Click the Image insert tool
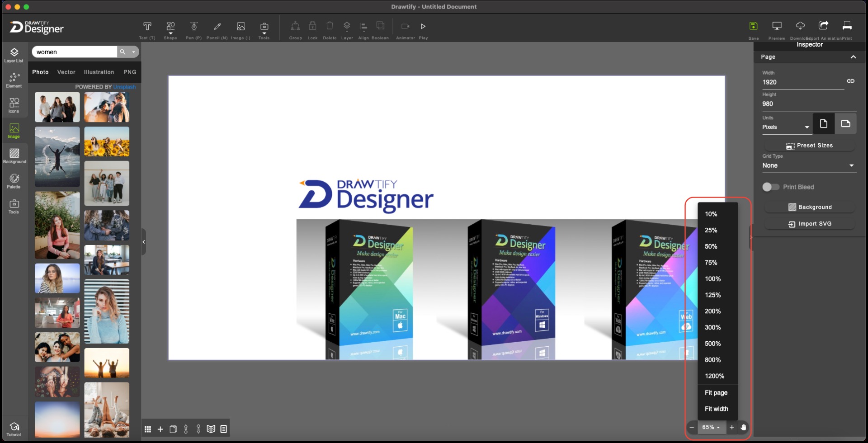The width and height of the screenshot is (868, 443). point(241,30)
